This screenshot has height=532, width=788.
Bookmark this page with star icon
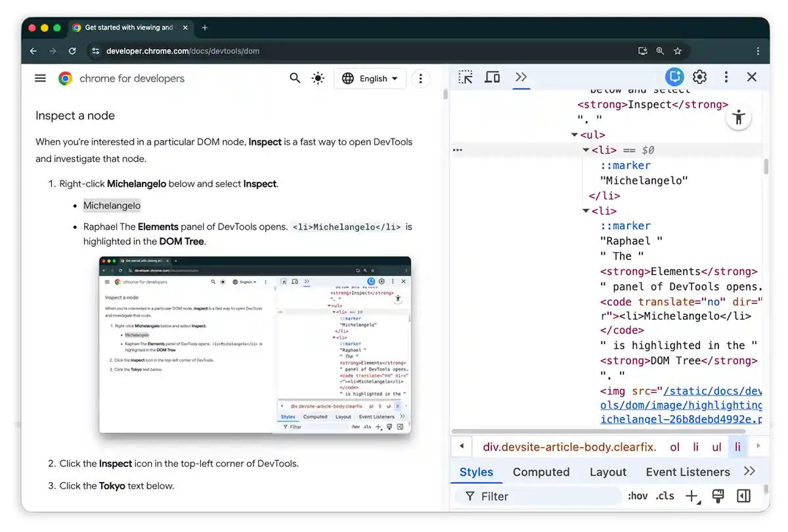(x=678, y=51)
